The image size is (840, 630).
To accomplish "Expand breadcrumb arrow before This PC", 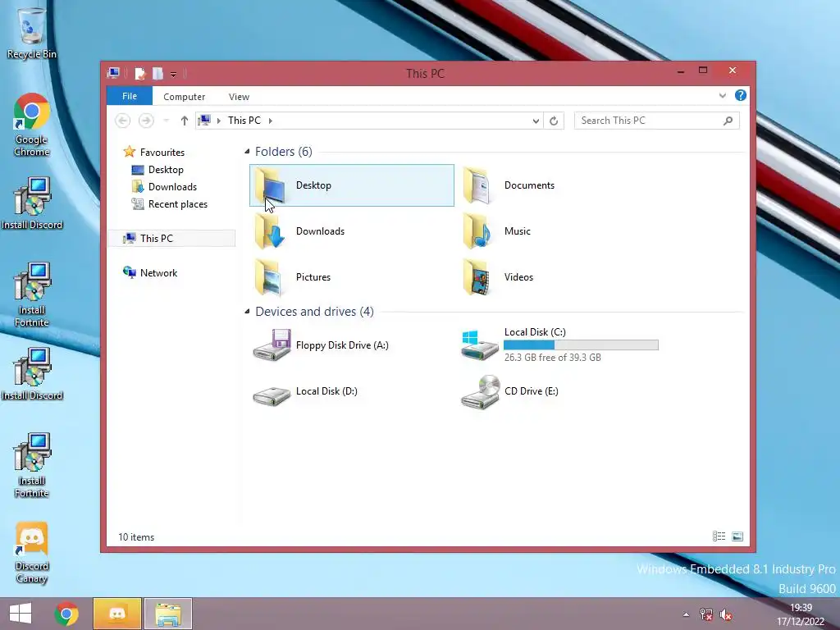I will click(x=218, y=121).
